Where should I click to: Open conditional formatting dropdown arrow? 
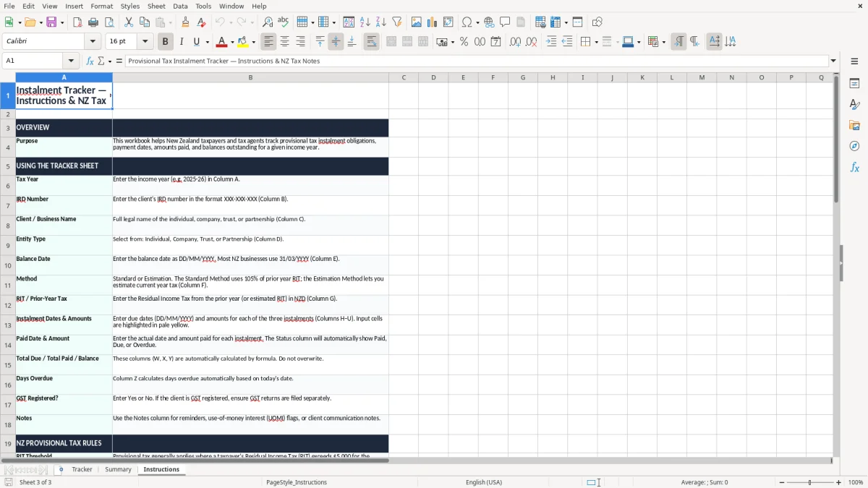pyautogui.click(x=663, y=42)
